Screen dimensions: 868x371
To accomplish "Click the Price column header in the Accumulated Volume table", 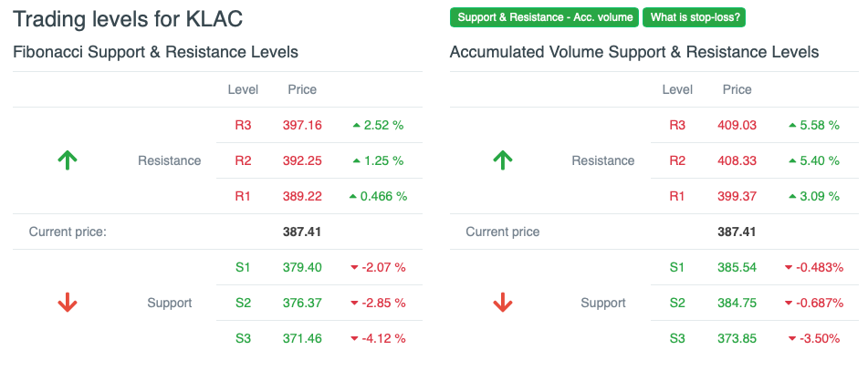I will click(737, 89).
